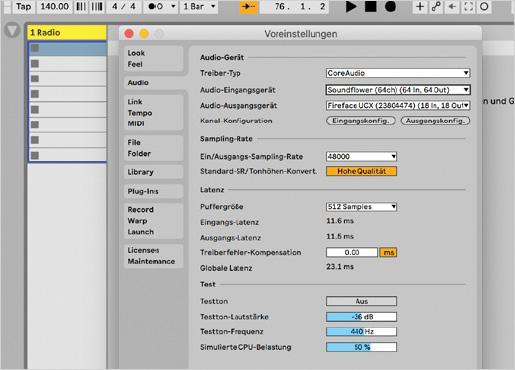Image resolution: width=515 pixels, height=370 pixels.
Task: Click the Eingangs-Latenz 11.6 ms value
Action: 340,221
